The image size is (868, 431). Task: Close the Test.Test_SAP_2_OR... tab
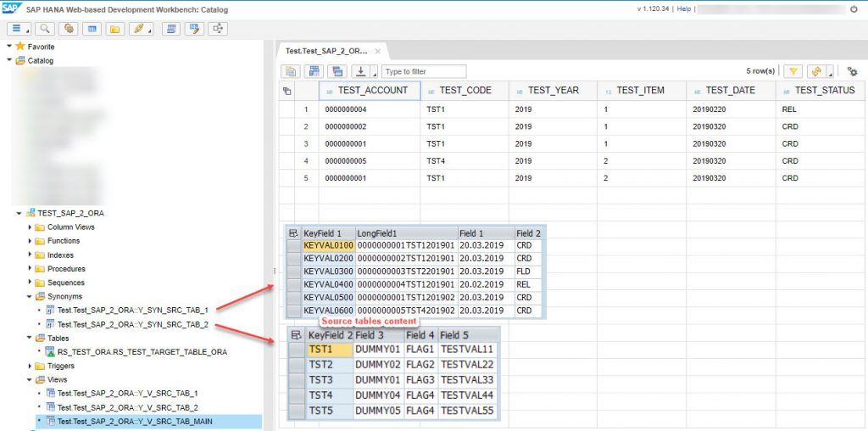377,51
